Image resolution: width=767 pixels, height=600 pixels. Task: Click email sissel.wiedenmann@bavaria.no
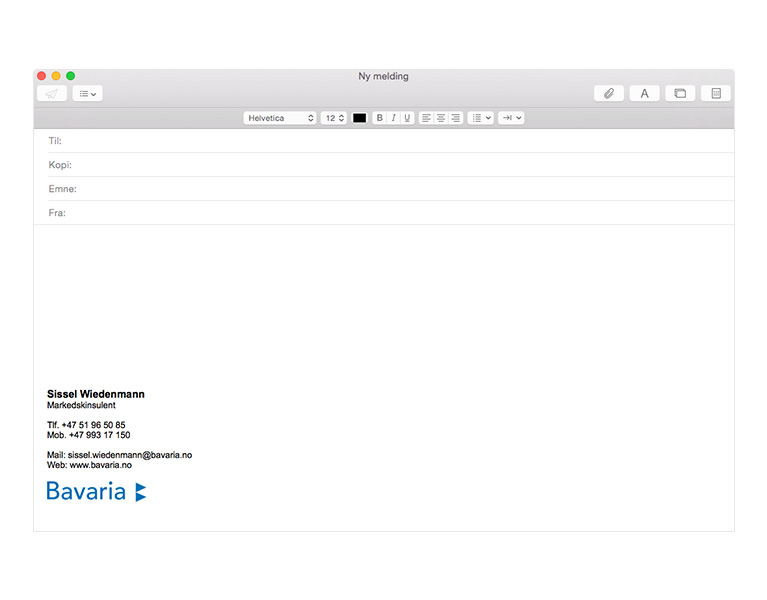pos(130,455)
